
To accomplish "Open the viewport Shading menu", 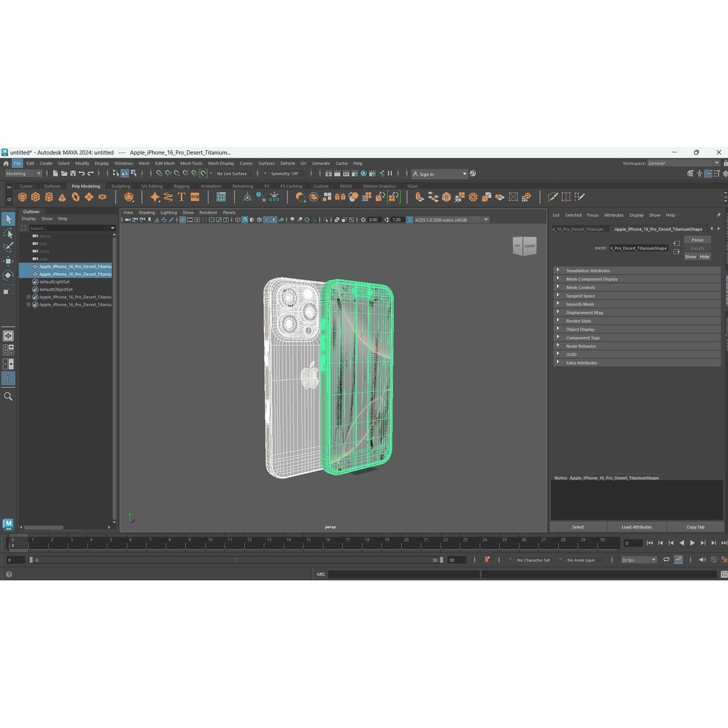I will point(147,212).
